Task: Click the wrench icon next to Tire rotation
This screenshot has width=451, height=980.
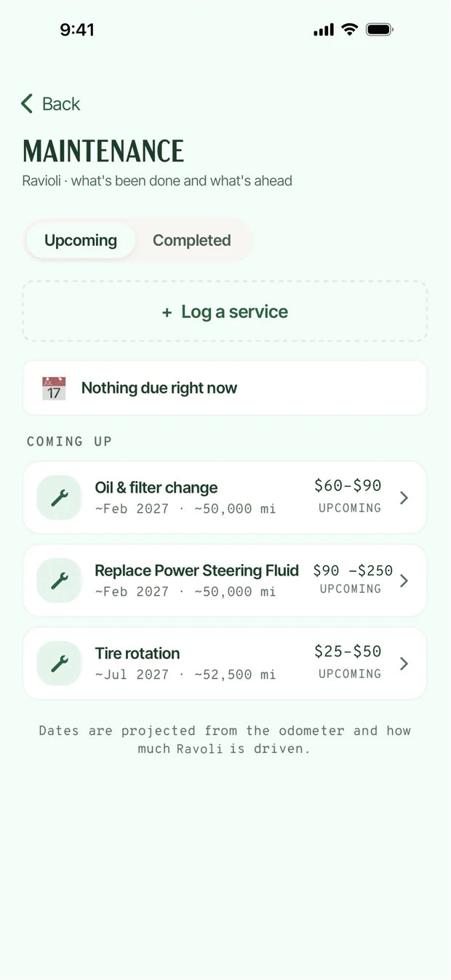Action: (x=59, y=664)
